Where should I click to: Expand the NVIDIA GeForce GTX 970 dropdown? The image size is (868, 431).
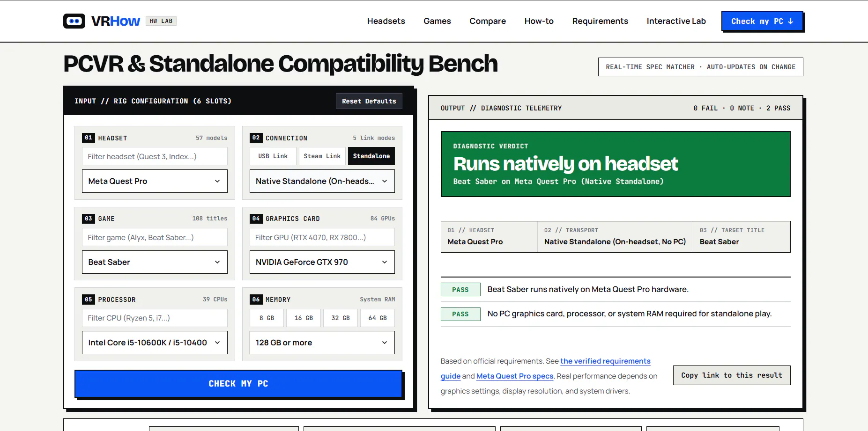pos(322,262)
